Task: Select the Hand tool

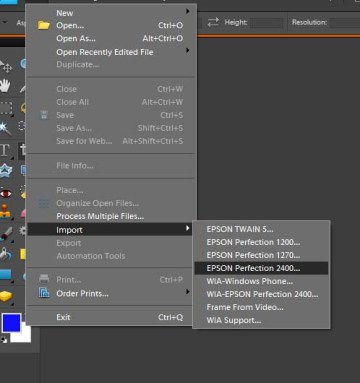Action: (x=5, y=86)
